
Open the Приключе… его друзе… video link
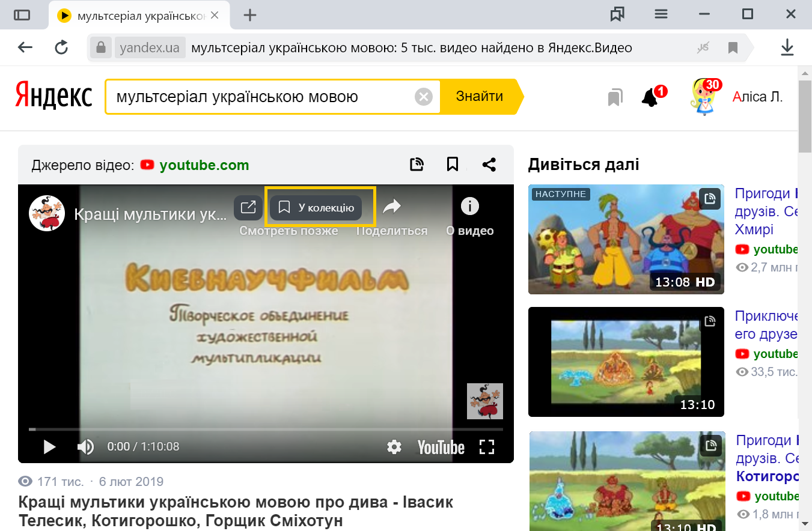point(766,325)
